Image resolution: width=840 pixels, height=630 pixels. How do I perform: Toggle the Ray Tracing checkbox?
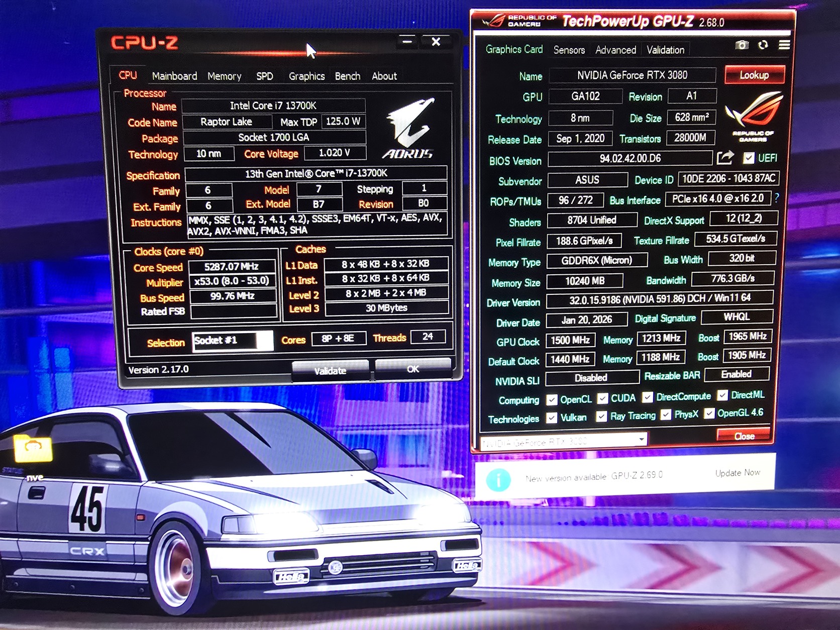[601, 416]
